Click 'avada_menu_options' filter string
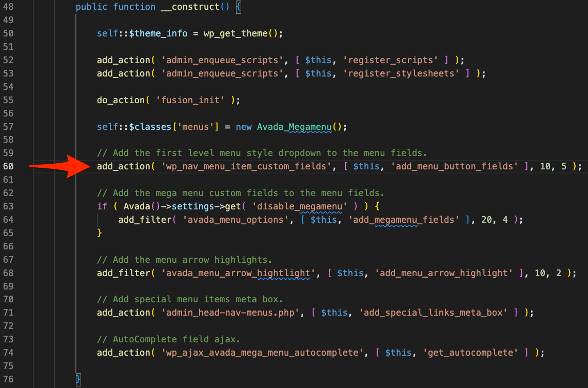 (x=236, y=220)
